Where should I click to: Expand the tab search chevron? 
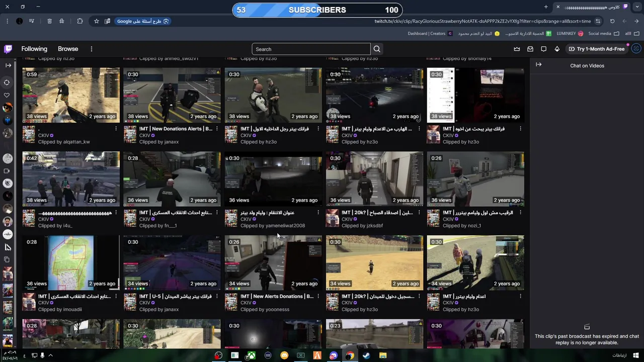[x=637, y=7]
